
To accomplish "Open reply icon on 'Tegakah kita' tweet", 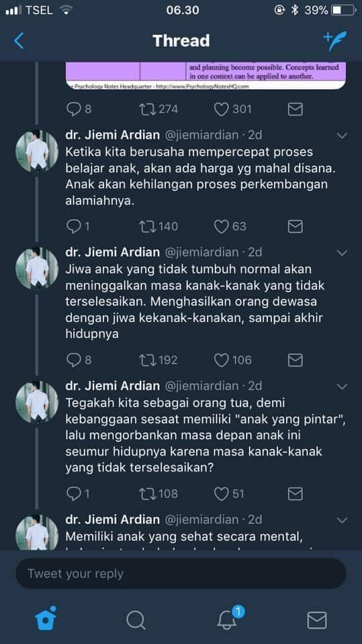I will [x=74, y=494].
